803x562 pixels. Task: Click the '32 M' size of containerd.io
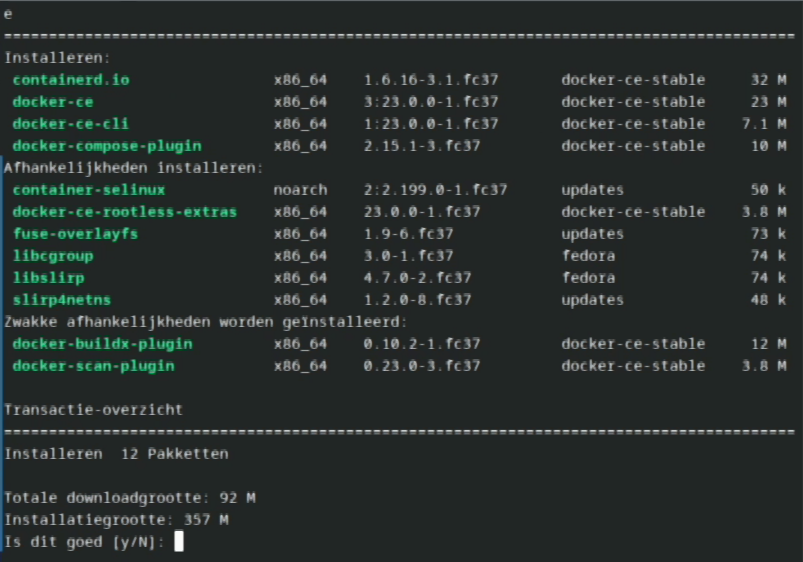click(x=769, y=80)
